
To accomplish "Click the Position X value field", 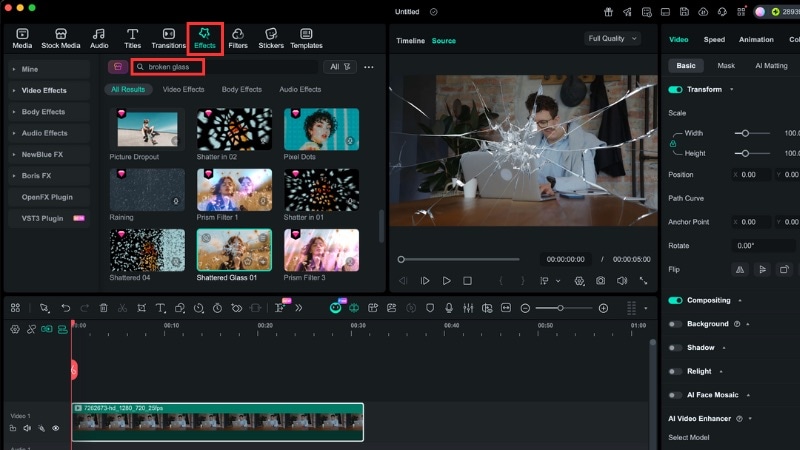I will (751, 174).
